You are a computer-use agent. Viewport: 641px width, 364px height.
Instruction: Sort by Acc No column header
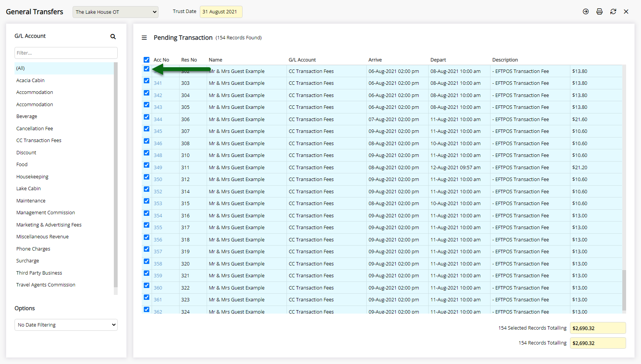[161, 60]
